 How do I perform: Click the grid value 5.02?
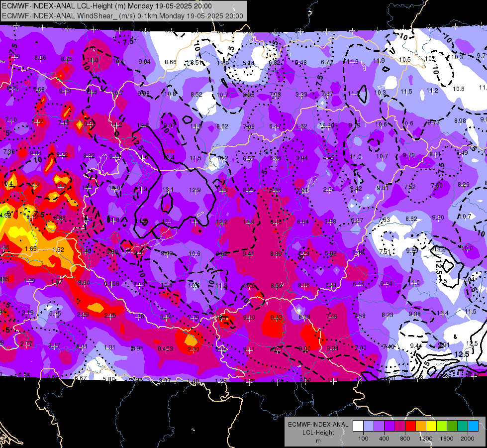[331, 253]
